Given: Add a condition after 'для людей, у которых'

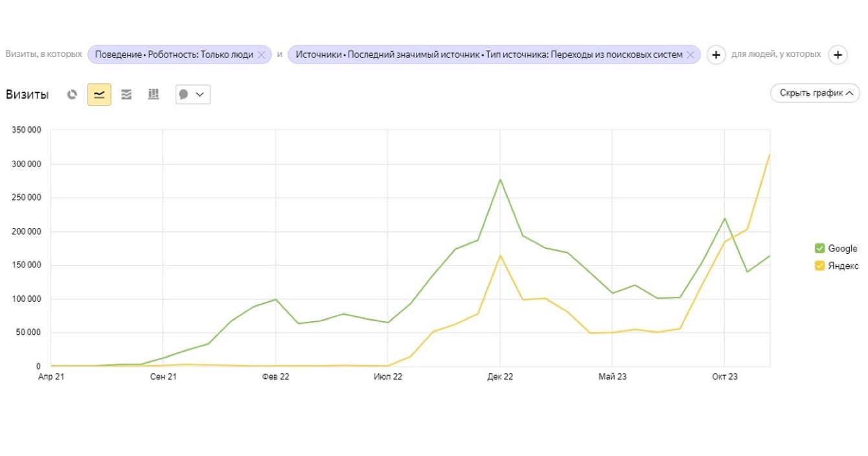Looking at the screenshot, I should tap(838, 55).
